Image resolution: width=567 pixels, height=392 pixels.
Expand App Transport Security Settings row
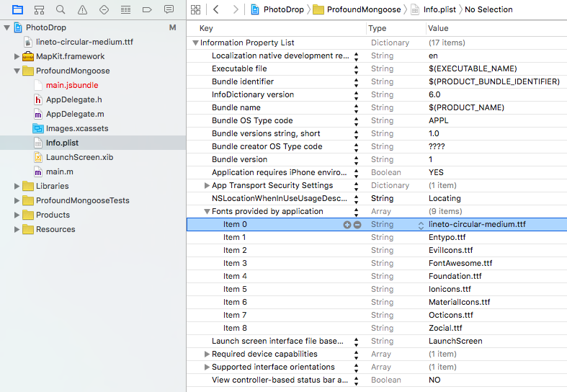point(207,185)
